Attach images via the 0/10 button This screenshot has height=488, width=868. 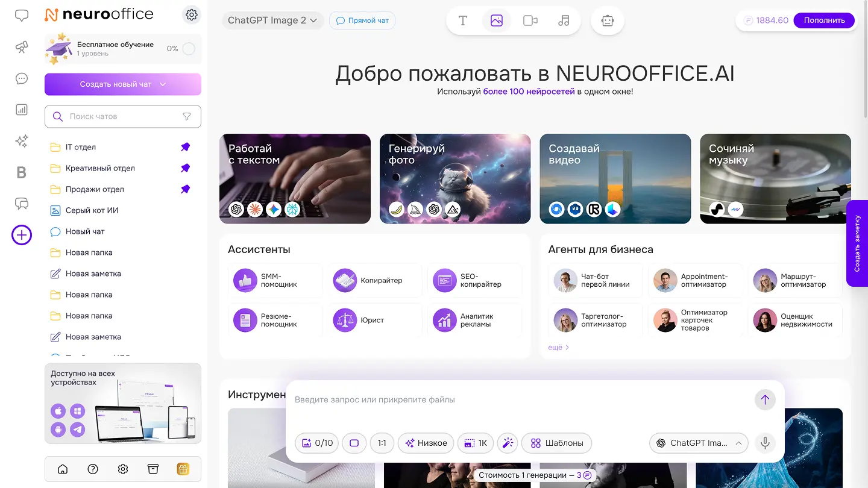(x=317, y=443)
